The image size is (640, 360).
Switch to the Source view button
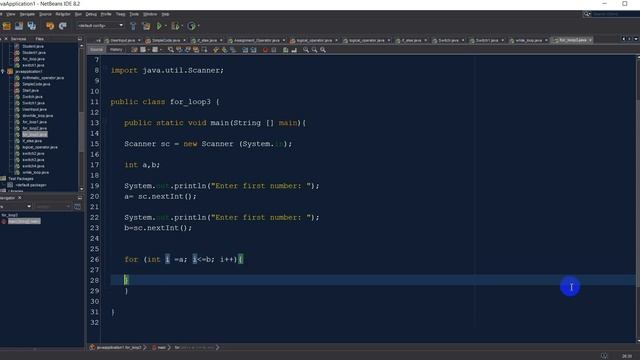pos(96,50)
